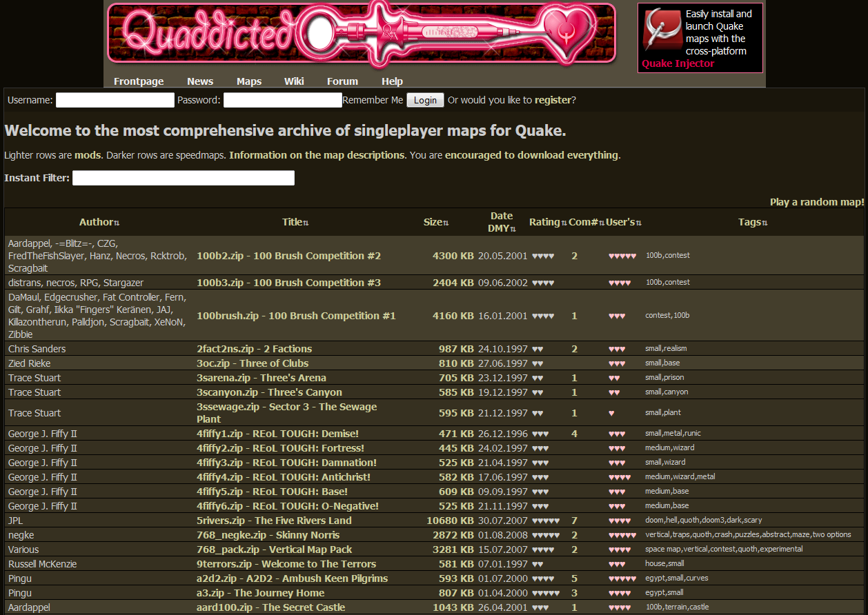Open 4fiffy3.zip - REoL TOUGH: Damnation!
The height and width of the screenshot is (615, 868).
tap(286, 463)
